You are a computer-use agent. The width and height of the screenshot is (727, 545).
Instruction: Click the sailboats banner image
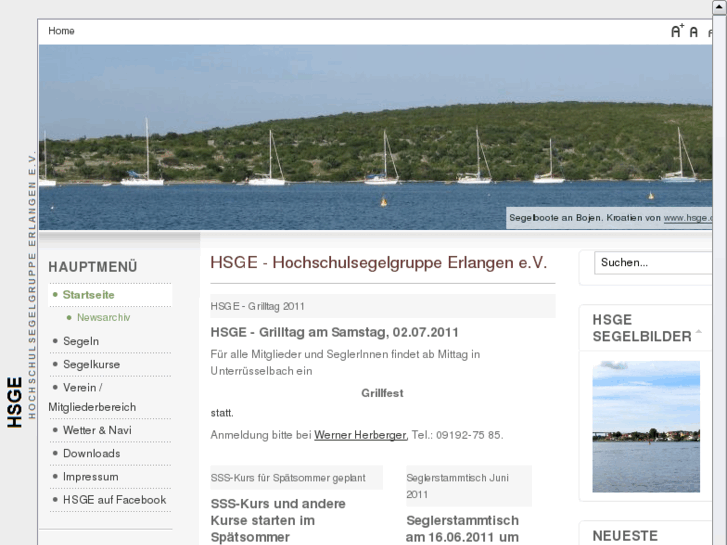coord(376,137)
